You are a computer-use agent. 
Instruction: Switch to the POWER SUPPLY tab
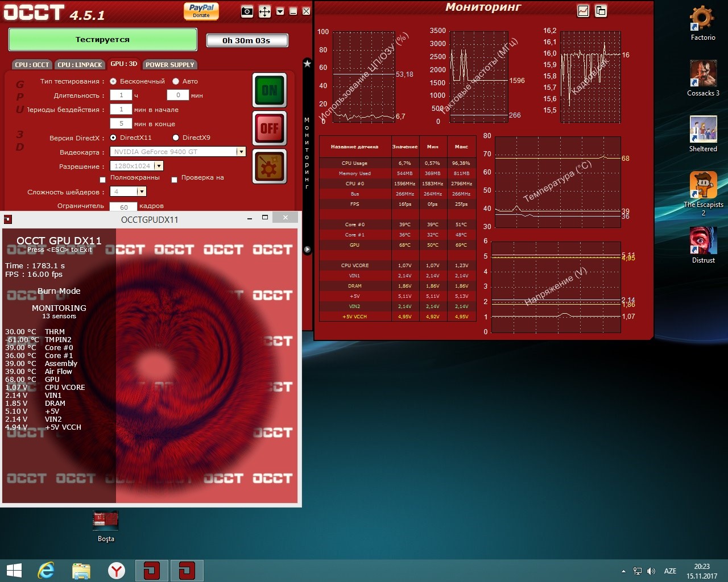(169, 65)
